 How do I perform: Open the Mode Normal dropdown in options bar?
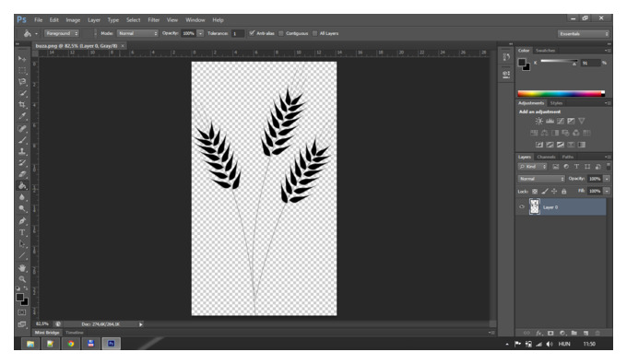pos(138,33)
